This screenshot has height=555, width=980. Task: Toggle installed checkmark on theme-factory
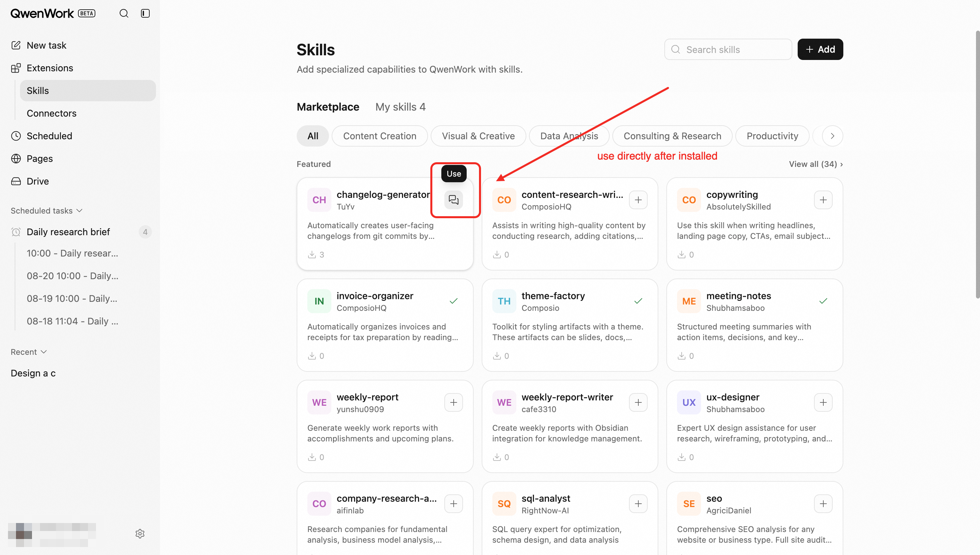click(x=638, y=301)
